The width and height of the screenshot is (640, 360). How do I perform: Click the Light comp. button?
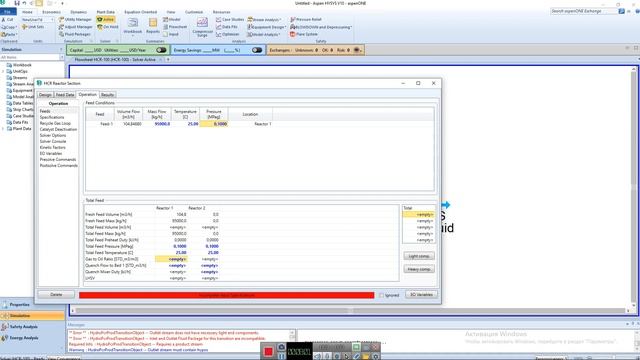(419, 256)
